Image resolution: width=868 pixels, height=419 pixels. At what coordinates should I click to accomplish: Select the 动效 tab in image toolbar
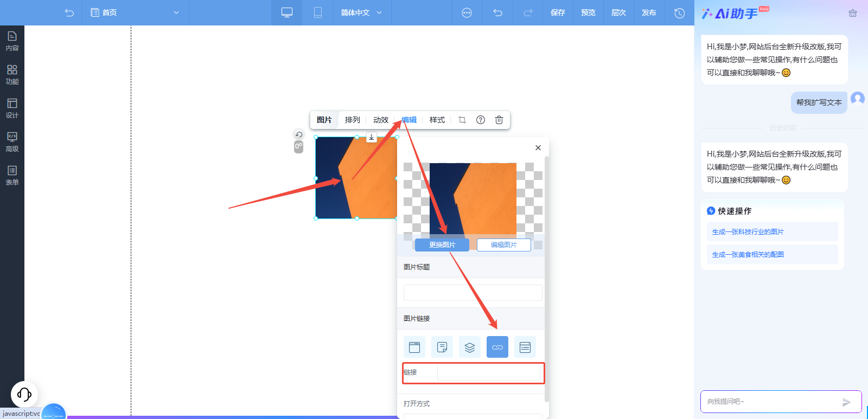tap(381, 120)
